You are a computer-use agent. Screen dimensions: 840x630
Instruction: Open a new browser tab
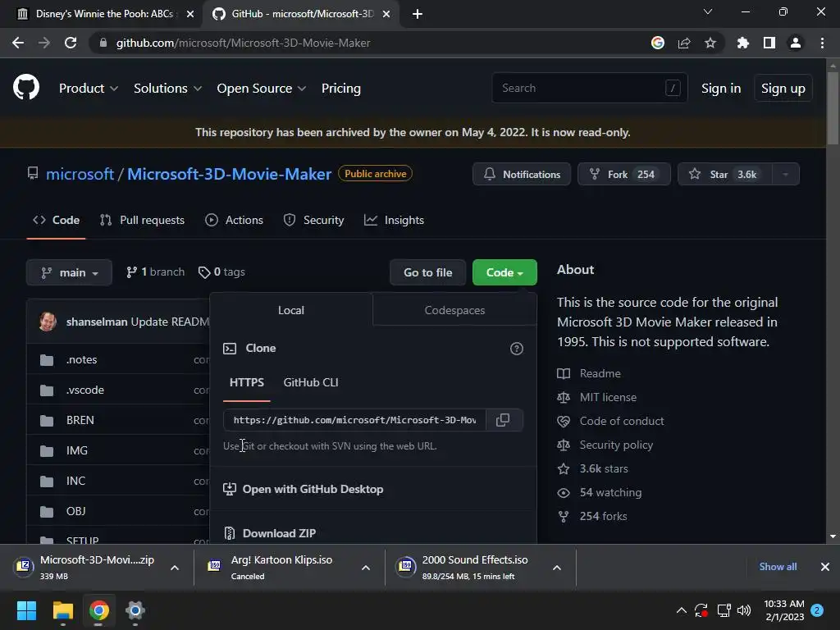(x=418, y=14)
